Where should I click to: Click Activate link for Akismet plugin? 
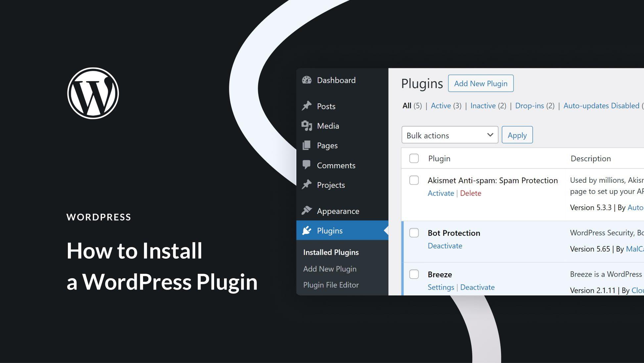[439, 192]
